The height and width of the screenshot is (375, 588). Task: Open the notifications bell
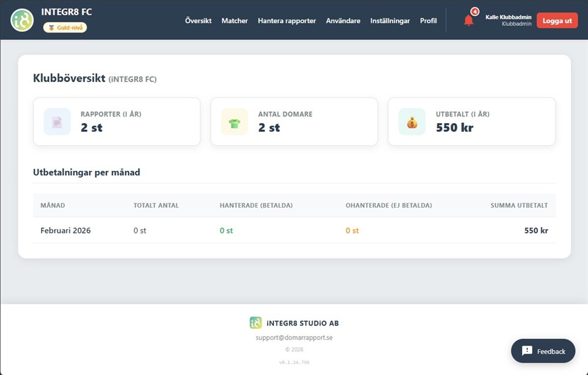[x=469, y=21]
